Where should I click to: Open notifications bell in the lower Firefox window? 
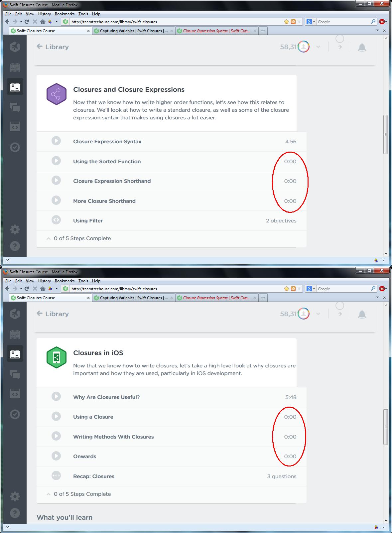362,315
